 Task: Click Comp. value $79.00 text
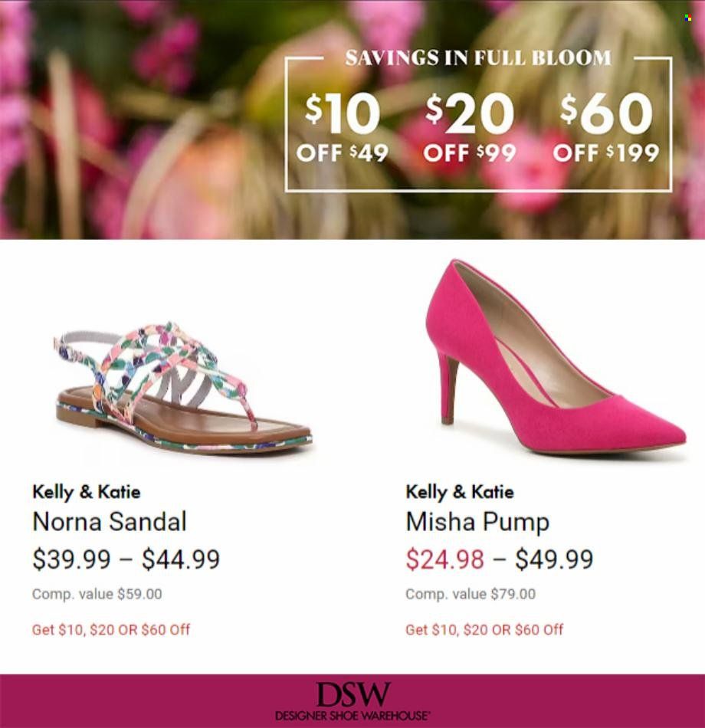coord(471,594)
